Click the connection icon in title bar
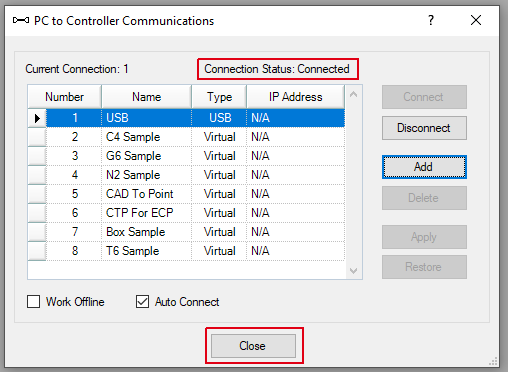The width and height of the screenshot is (508, 372). (21, 21)
